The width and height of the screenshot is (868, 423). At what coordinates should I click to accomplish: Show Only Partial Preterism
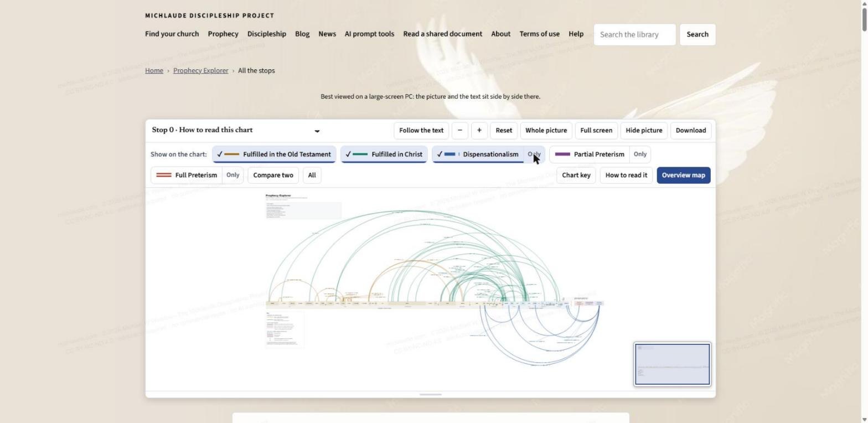coord(640,154)
